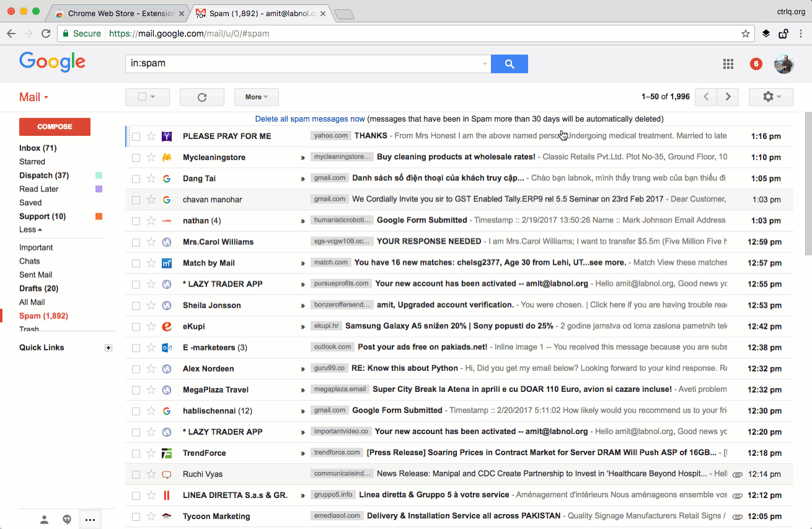The image size is (812, 529).
Task: Star the Mycleaningstore message
Action: (151, 158)
